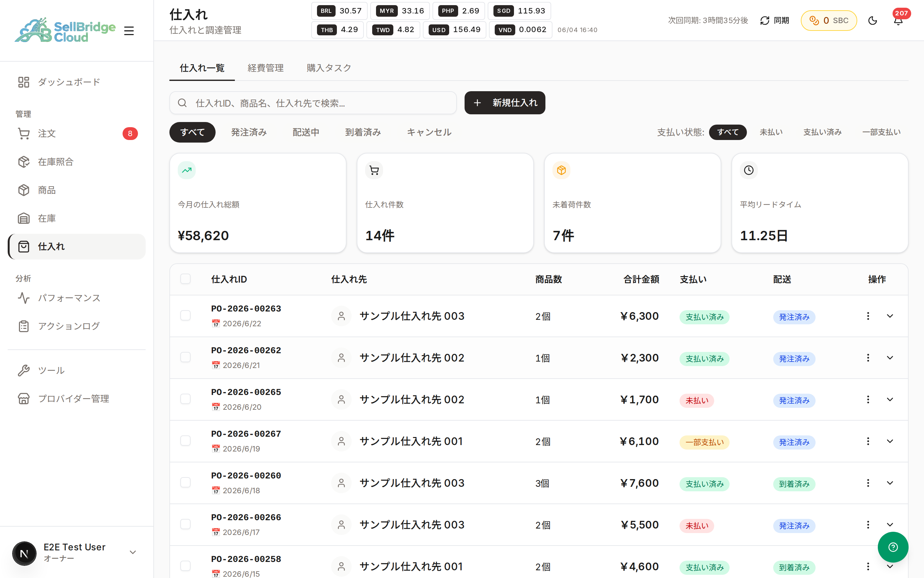Screen dimensions: 924x578
Task: Filter payment status by 支払い済み
Action: 822,132
